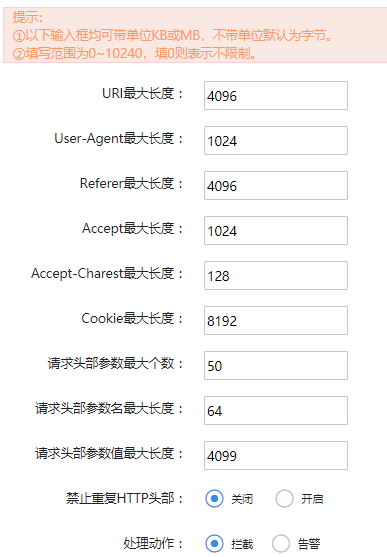Click the 请求头部参数名最大长度 input with 64
Image resolution: width=387 pixels, height=557 pixels.
coord(276,411)
